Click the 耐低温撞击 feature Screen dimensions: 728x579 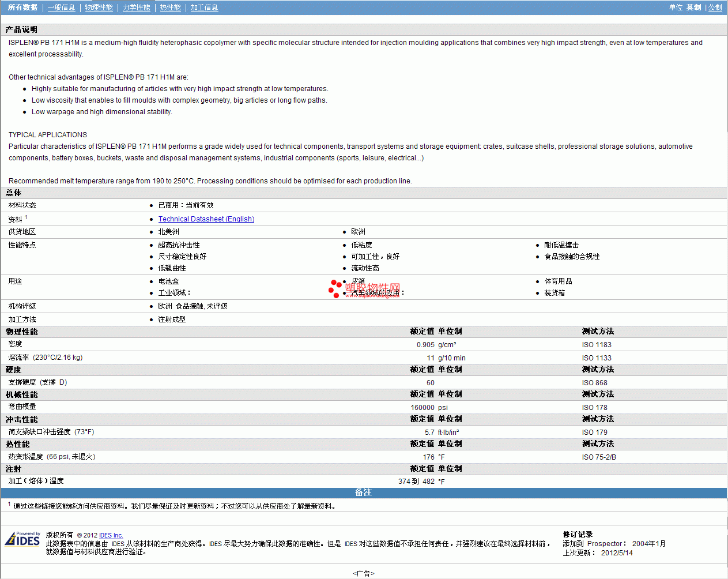pos(561,245)
